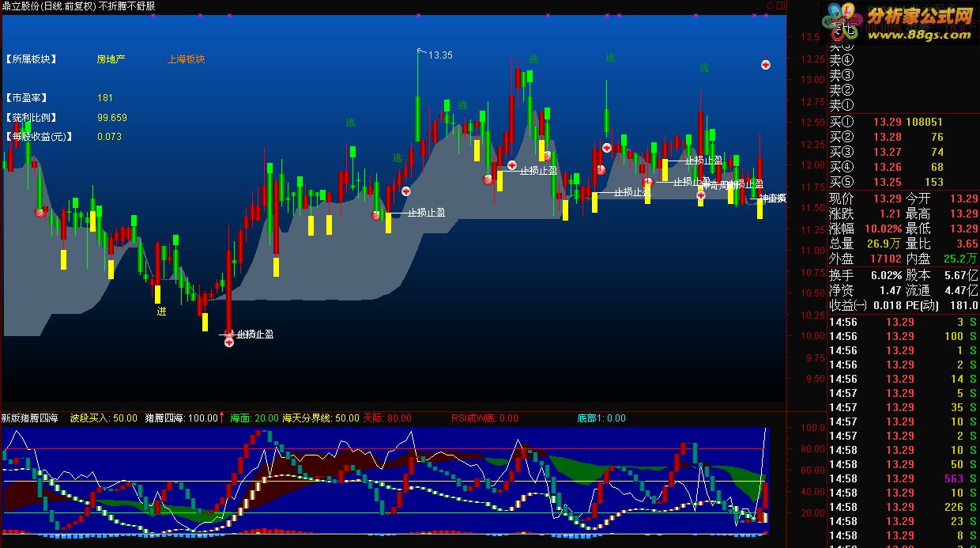Click the diamond icon above the price axis

tap(769, 6)
